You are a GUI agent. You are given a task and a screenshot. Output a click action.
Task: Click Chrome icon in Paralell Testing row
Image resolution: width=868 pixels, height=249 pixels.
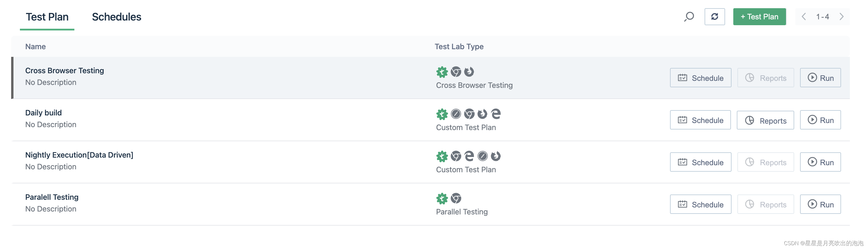coord(456,198)
